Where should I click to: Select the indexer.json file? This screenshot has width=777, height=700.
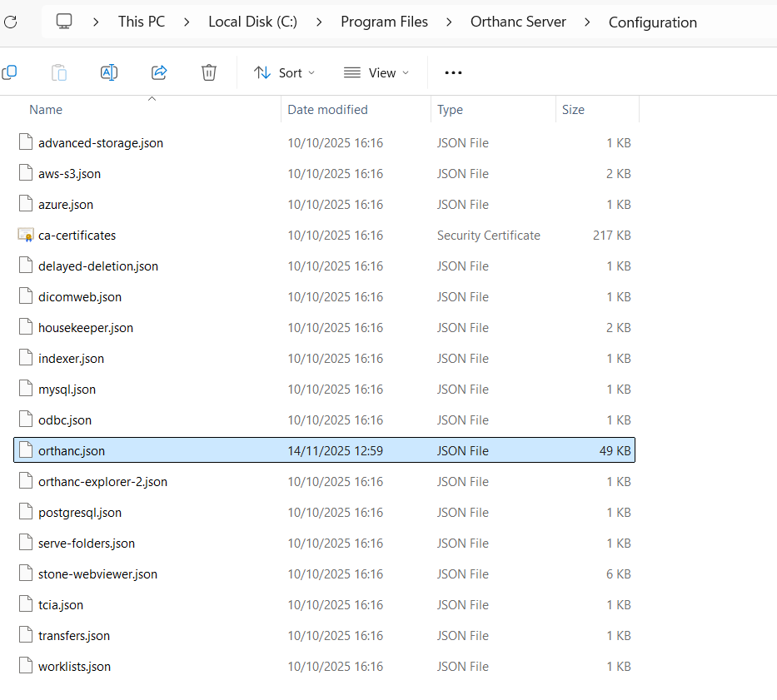click(x=71, y=359)
